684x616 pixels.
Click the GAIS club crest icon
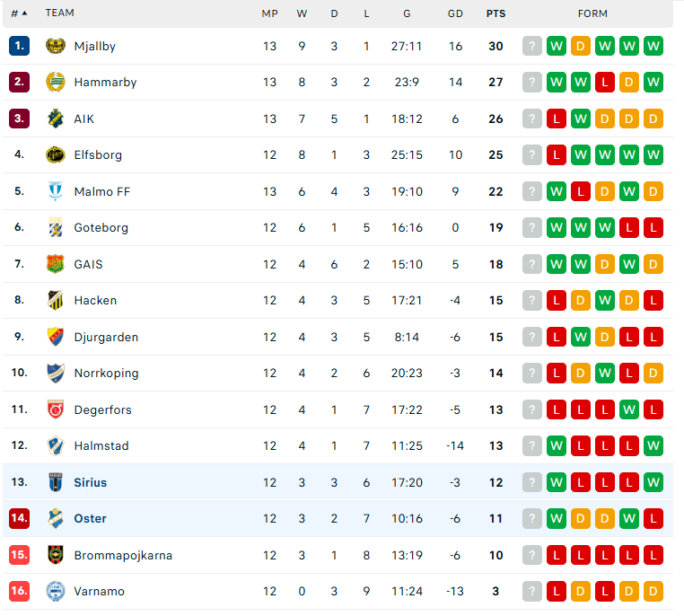56,264
